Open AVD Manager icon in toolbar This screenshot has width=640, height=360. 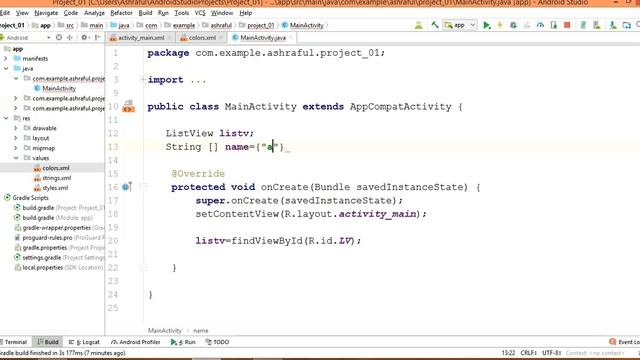(596, 25)
